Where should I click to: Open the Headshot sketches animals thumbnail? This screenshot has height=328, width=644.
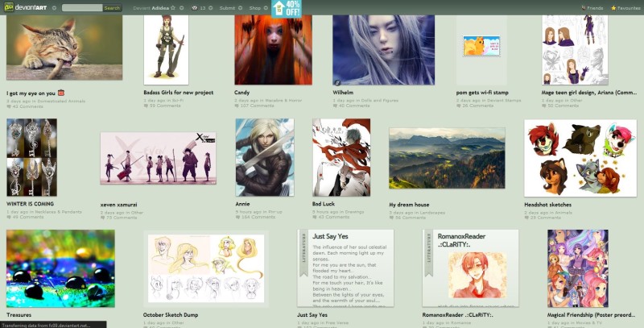click(x=580, y=158)
